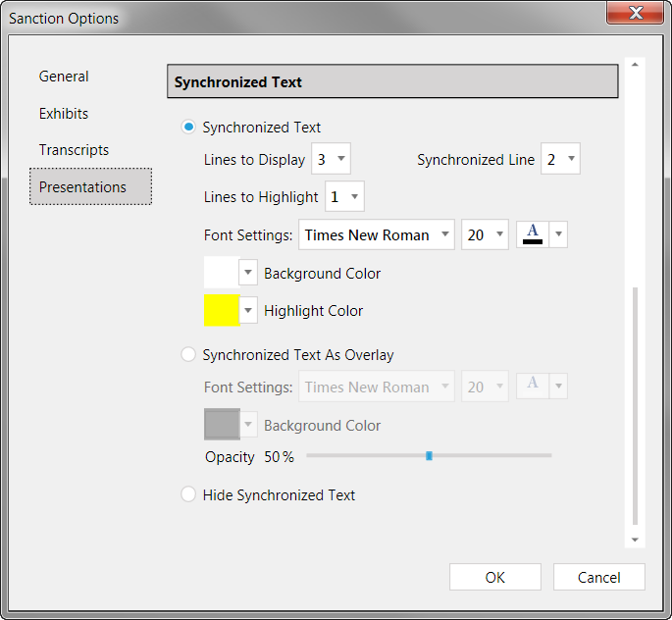This screenshot has height=620, width=672.
Task: Close the Sanction Options dialog
Action: 635,13
